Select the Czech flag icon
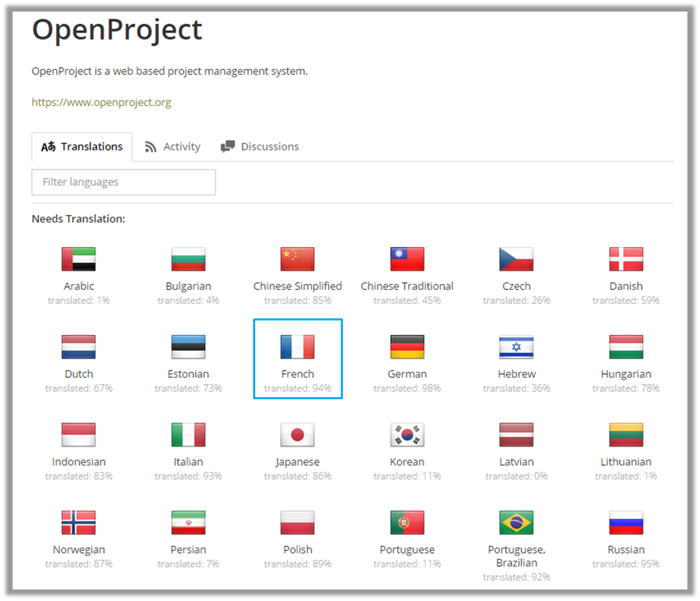 point(516,259)
